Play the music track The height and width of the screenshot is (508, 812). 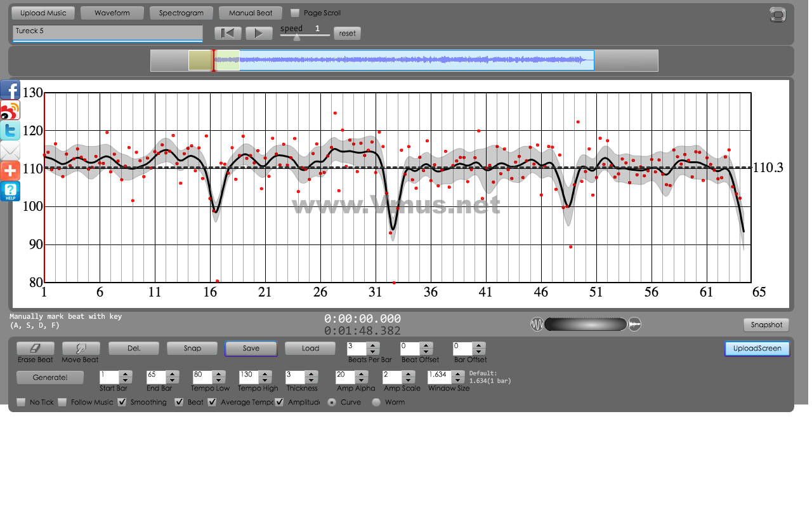coord(259,33)
